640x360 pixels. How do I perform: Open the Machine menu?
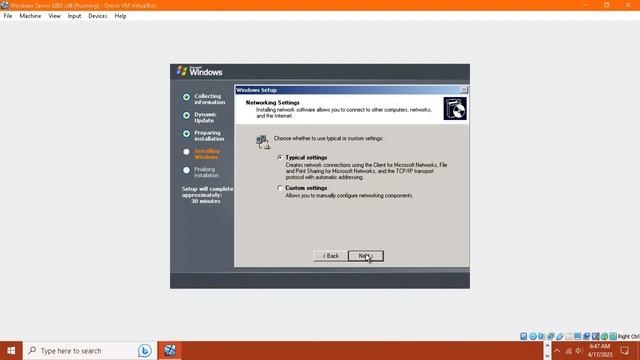[x=30, y=16]
